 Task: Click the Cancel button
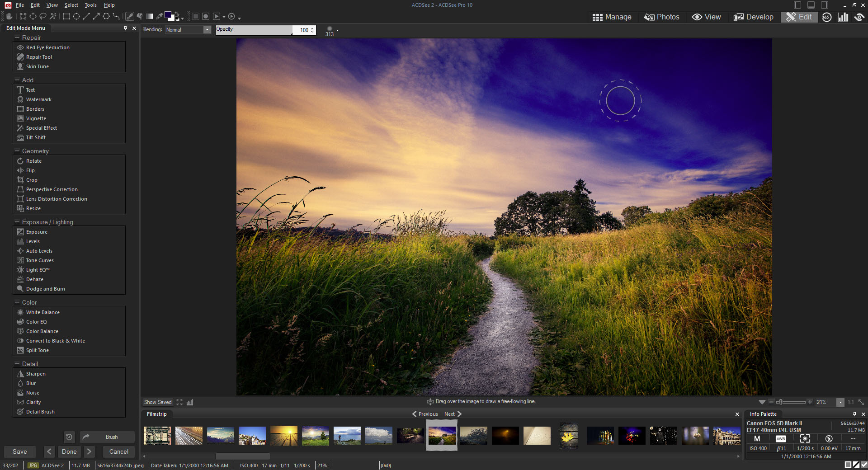pyautogui.click(x=118, y=451)
